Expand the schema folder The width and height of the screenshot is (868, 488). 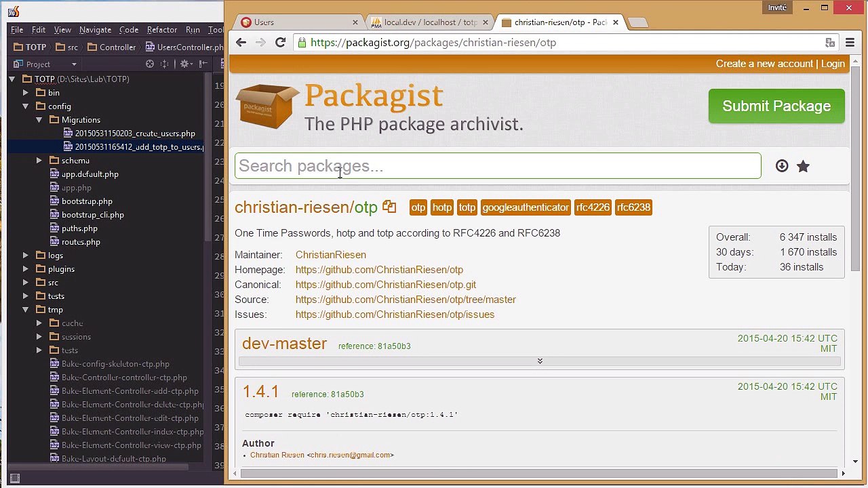click(39, 161)
